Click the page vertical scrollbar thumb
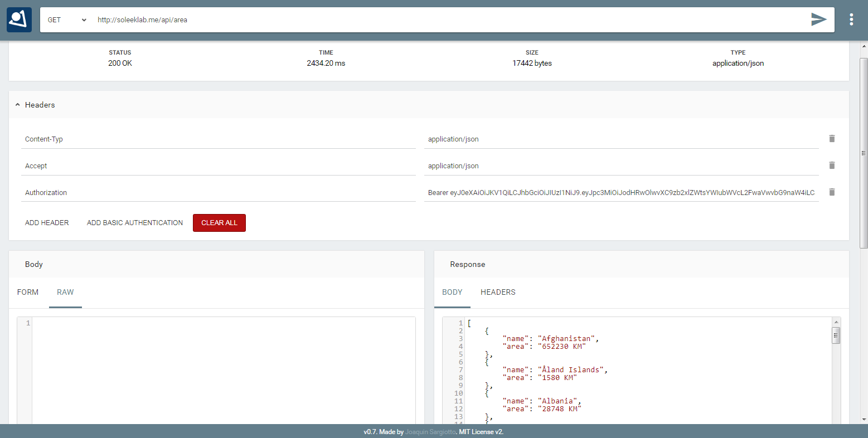868x438 pixels. [x=864, y=153]
